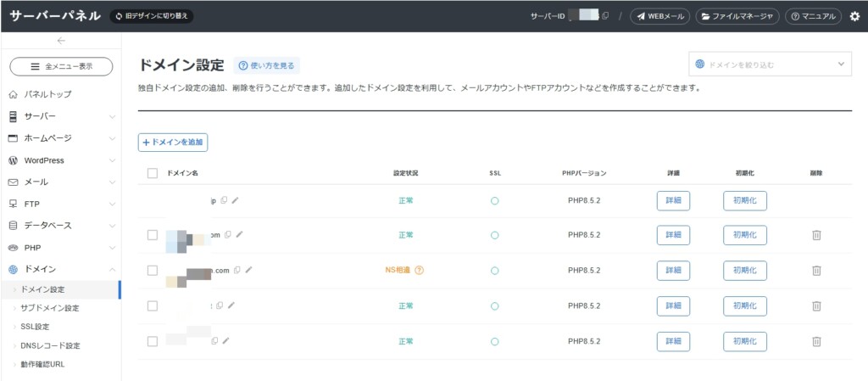
Task: Delete the domain in the NS相違 row
Action: [816, 270]
